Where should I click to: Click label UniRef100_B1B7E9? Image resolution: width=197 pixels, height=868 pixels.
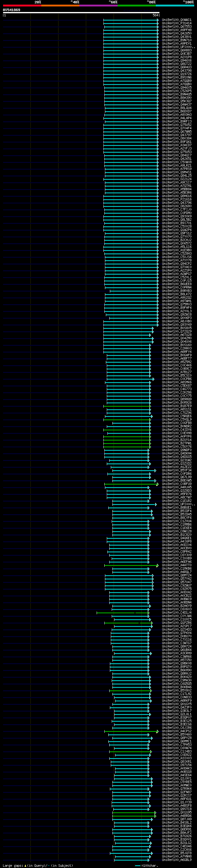pos(176,406)
